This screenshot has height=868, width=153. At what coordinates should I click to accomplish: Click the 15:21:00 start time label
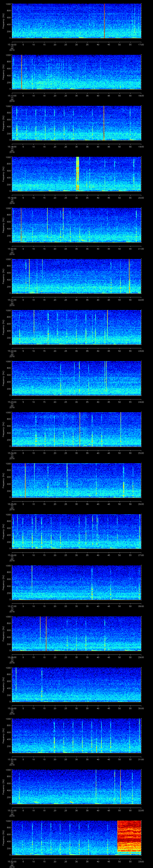[x=12, y=300]
